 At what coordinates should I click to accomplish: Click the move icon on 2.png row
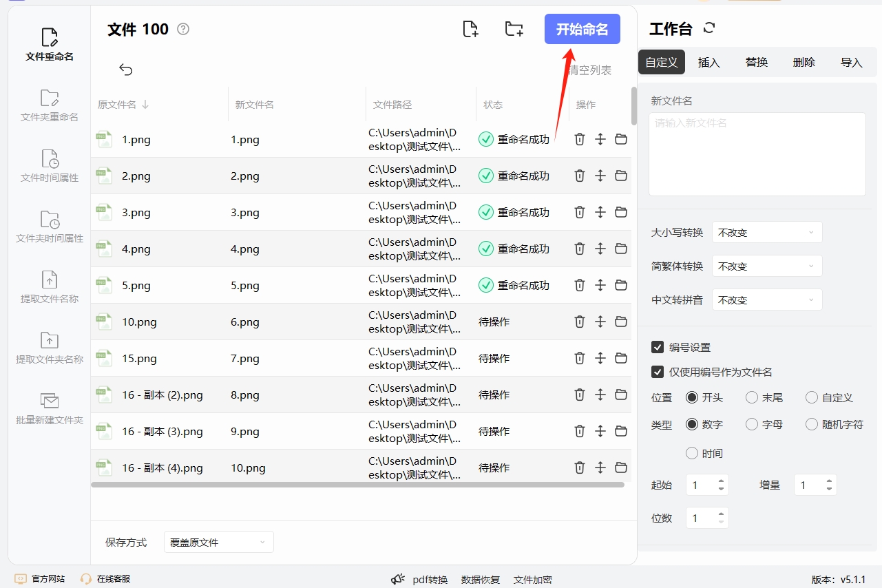pos(600,176)
